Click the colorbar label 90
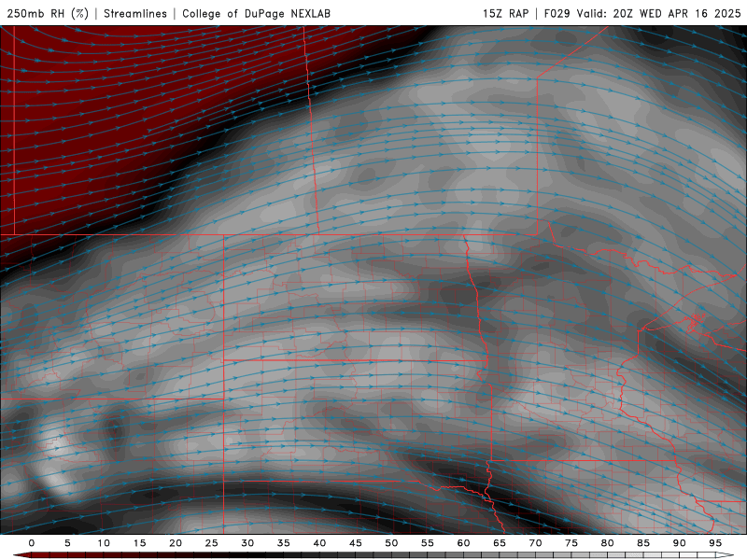 (680, 543)
